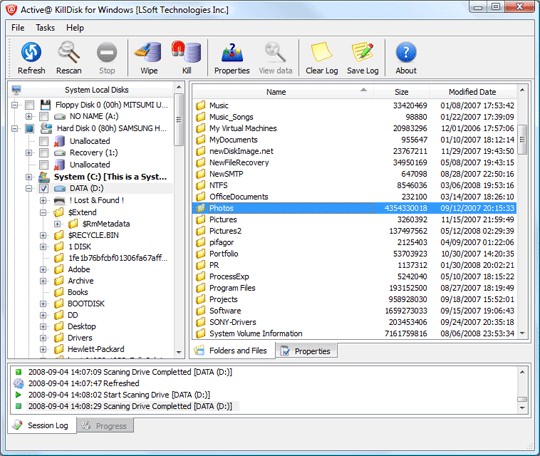
Task: Click the file list vertical scrollbar thumb
Action: 522,139
